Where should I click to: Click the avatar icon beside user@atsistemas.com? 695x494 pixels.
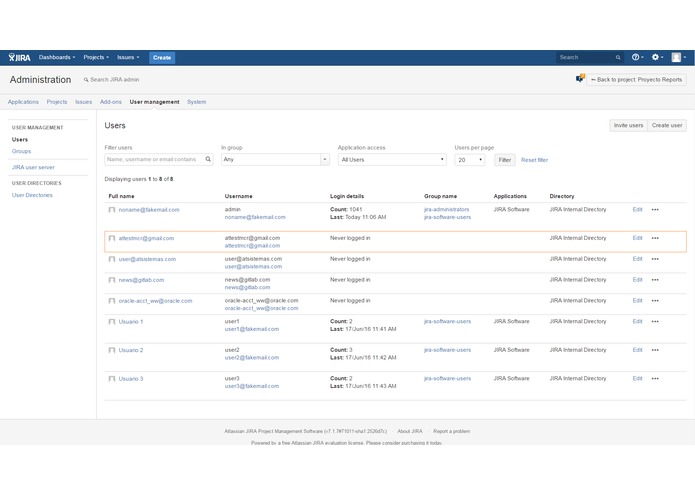(112, 259)
